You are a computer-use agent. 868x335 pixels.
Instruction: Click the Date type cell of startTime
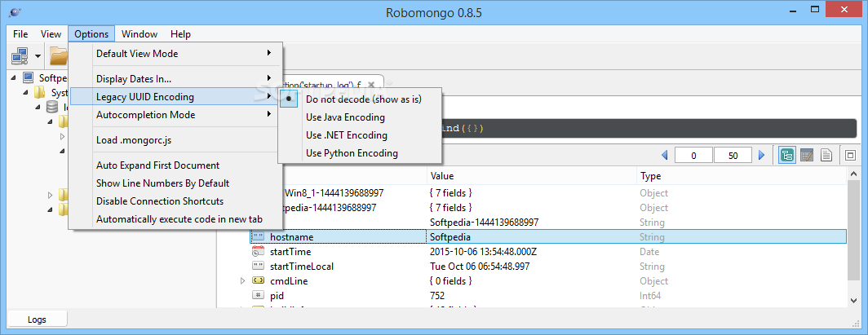tap(649, 252)
